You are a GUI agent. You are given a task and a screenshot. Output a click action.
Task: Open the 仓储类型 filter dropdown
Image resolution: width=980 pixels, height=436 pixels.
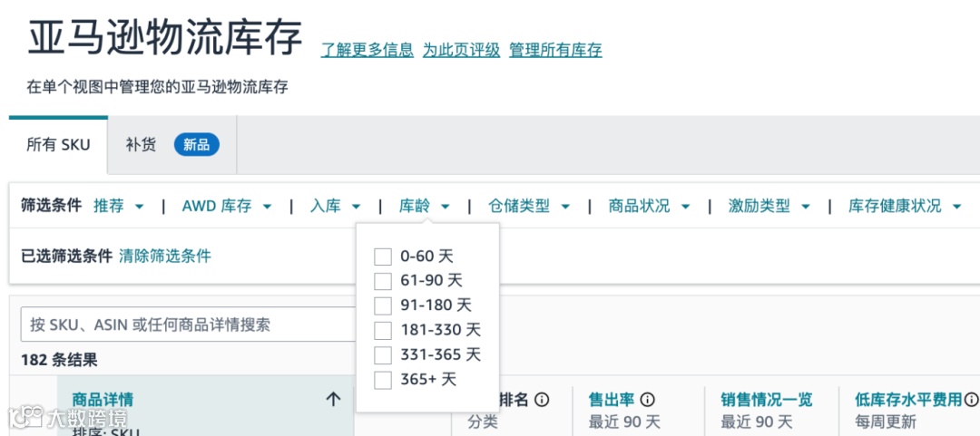tap(529, 206)
